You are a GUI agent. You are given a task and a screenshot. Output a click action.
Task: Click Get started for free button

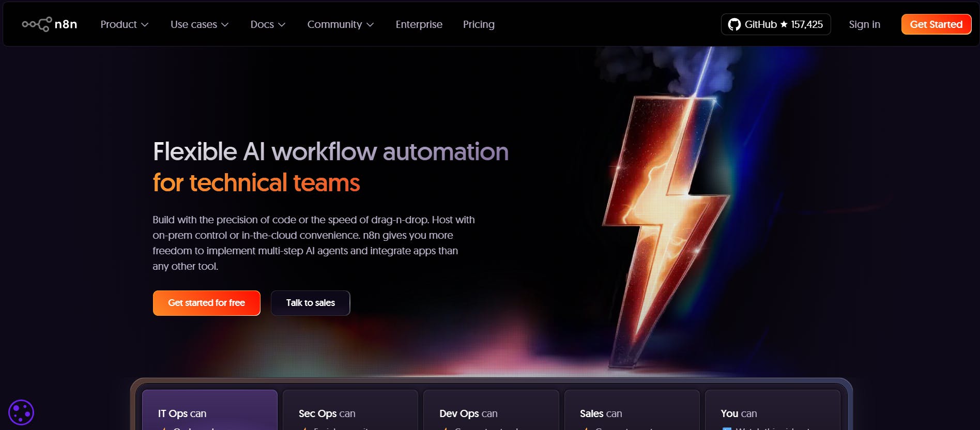click(206, 303)
